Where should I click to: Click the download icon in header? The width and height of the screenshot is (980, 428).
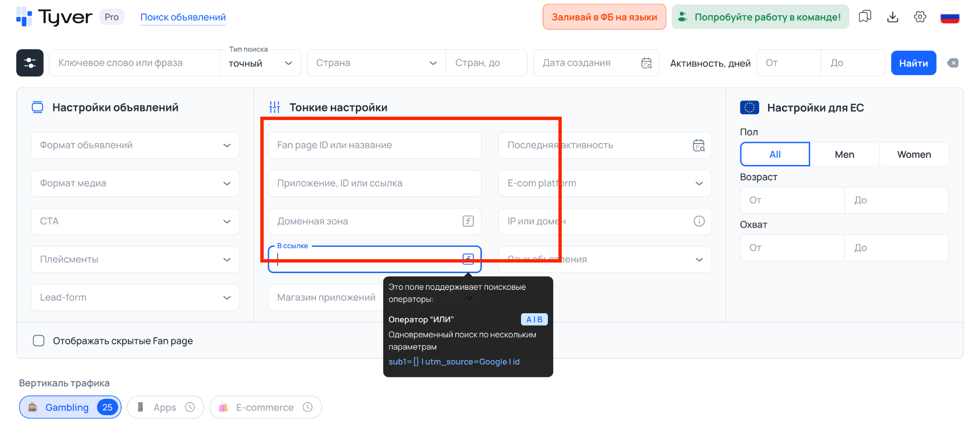(x=892, y=17)
